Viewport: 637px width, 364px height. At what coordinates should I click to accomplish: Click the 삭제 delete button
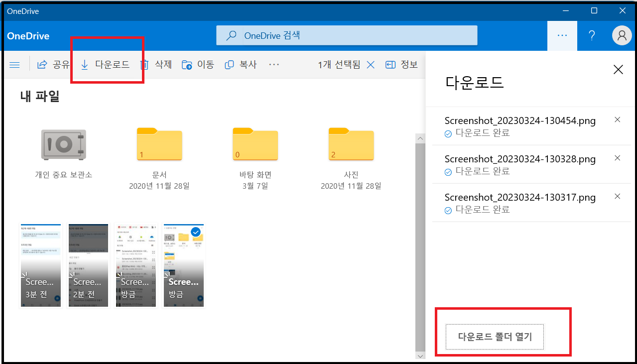[x=155, y=65]
